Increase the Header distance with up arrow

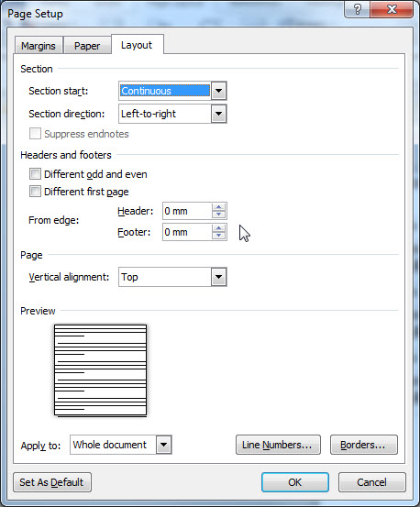(219, 207)
